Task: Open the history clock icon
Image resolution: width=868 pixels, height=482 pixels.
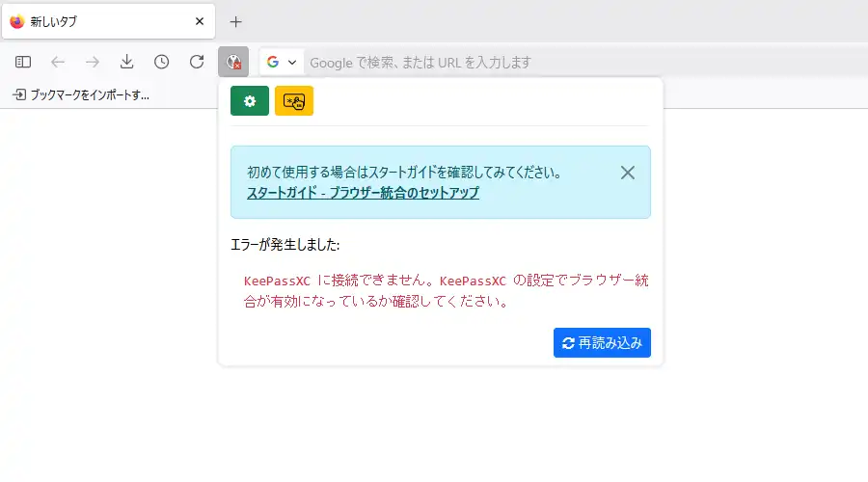Action: pos(162,62)
